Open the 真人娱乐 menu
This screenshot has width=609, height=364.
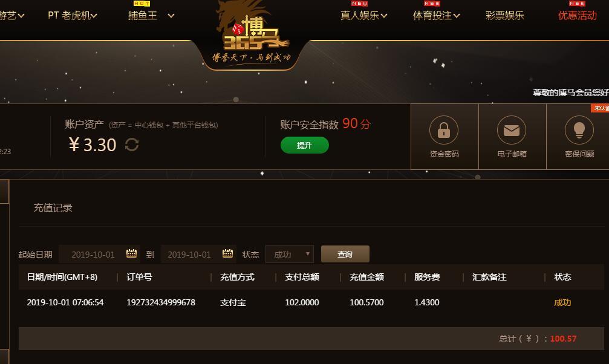364,15
